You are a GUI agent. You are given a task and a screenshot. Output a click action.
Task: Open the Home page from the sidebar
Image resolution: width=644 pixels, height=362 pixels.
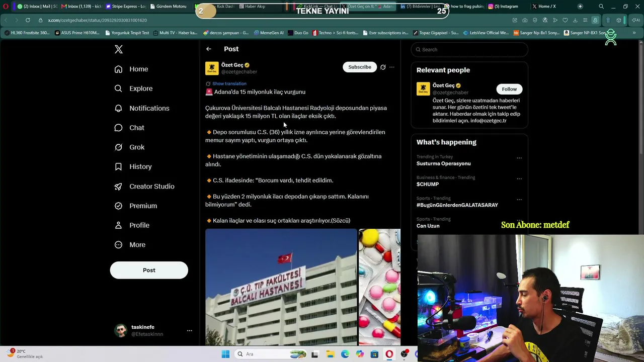click(x=131, y=69)
